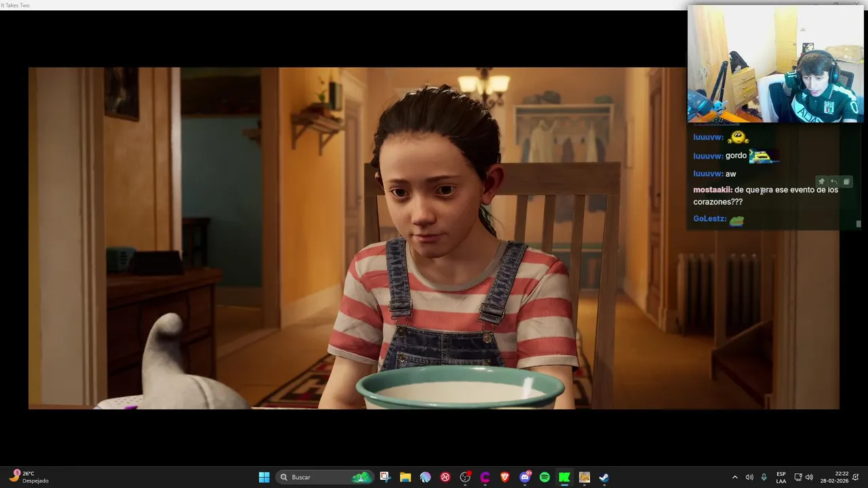Open the weather widget showing 26°C
The image size is (868, 488).
pyautogui.click(x=30, y=477)
